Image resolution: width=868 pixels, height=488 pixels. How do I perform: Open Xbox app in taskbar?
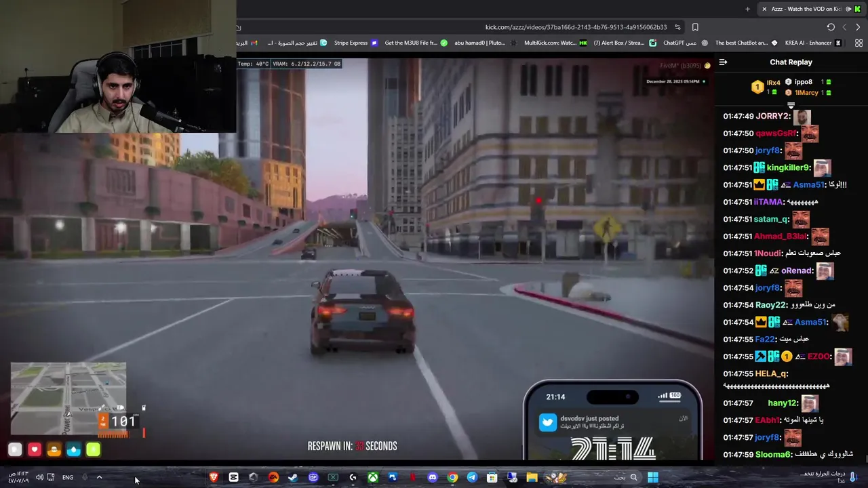click(x=373, y=477)
